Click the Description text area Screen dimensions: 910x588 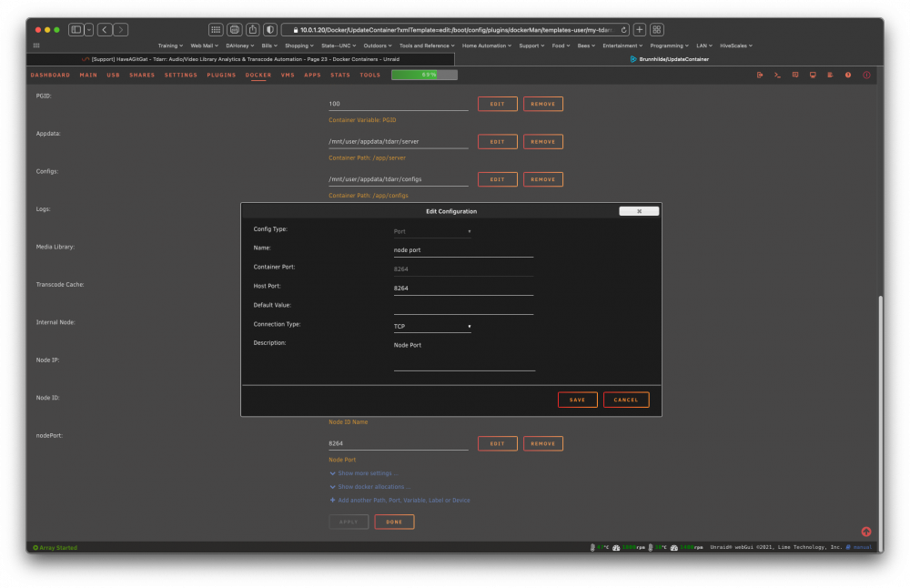click(464, 355)
